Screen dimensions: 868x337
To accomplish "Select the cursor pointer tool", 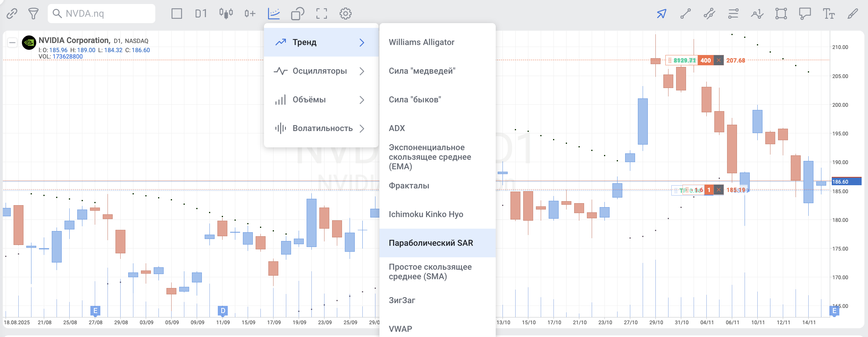I will (x=661, y=14).
